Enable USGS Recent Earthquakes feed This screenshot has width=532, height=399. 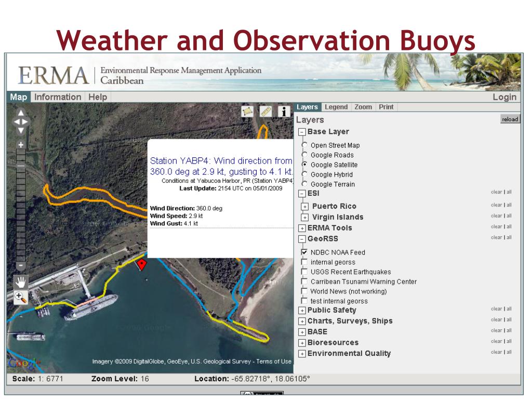click(304, 271)
